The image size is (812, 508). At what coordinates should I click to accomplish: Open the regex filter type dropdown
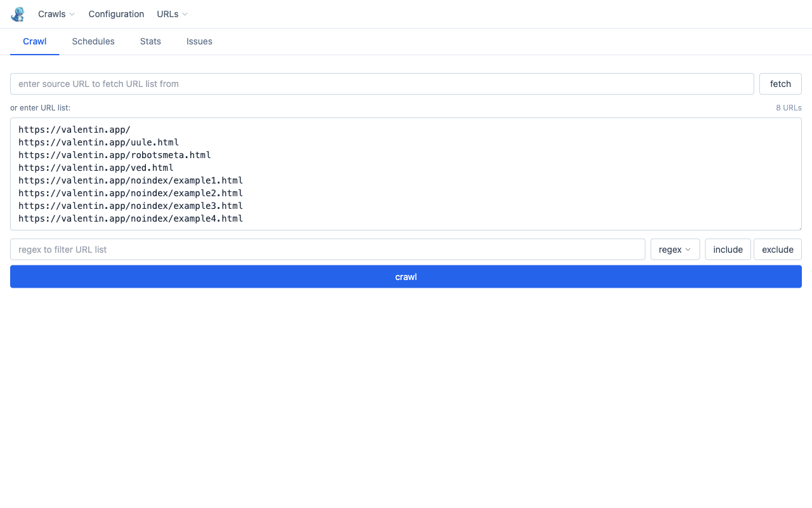pos(675,250)
